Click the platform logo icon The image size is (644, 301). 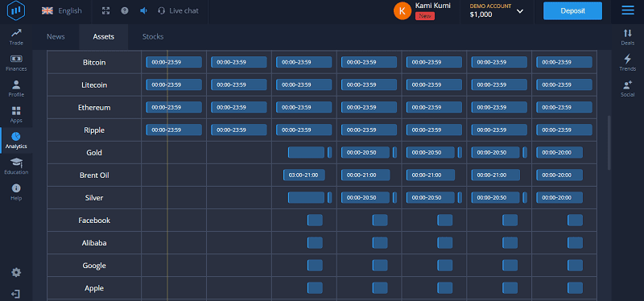(16, 11)
